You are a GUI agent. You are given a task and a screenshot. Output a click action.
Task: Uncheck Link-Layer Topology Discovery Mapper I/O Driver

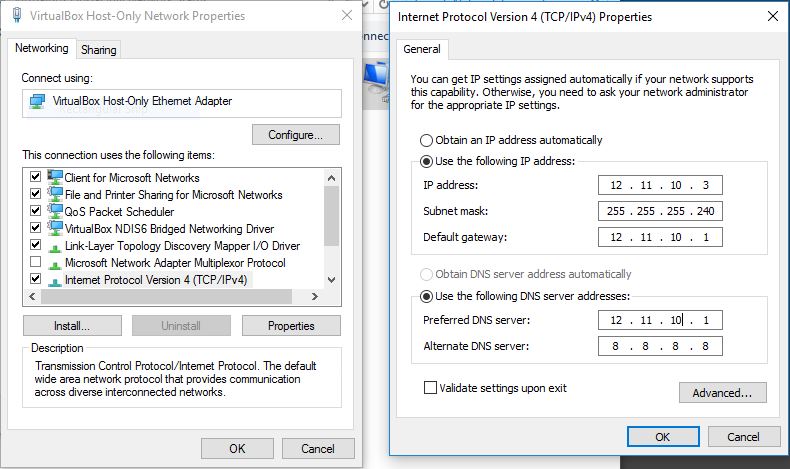[35, 245]
